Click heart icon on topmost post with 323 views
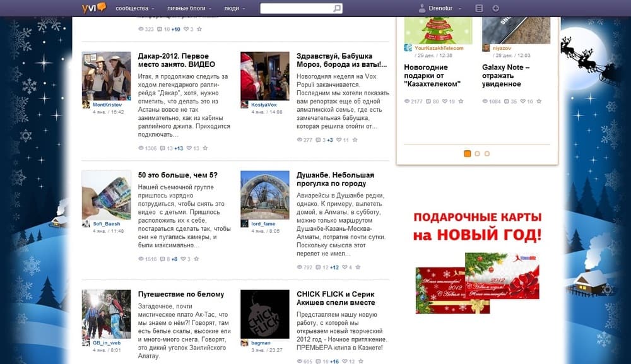The width and height of the screenshot is (631, 364). [x=186, y=29]
